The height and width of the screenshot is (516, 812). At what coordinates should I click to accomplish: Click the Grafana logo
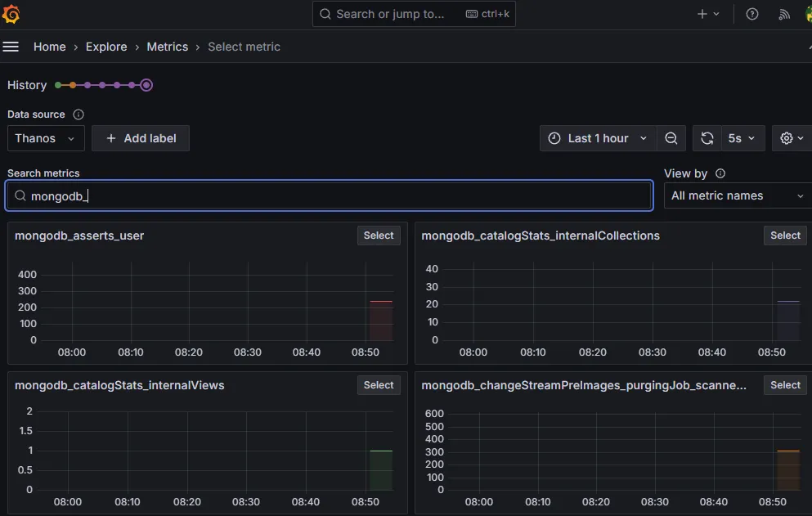pos(11,13)
